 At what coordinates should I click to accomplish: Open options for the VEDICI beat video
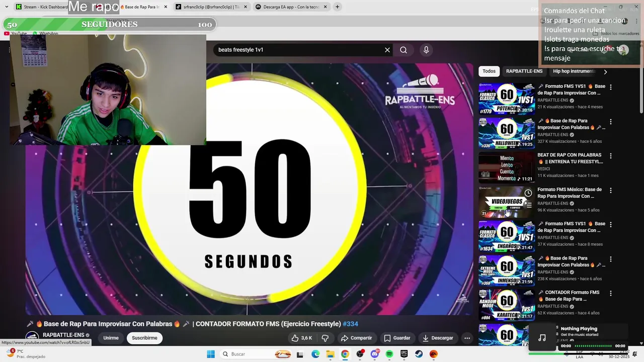coord(611,156)
